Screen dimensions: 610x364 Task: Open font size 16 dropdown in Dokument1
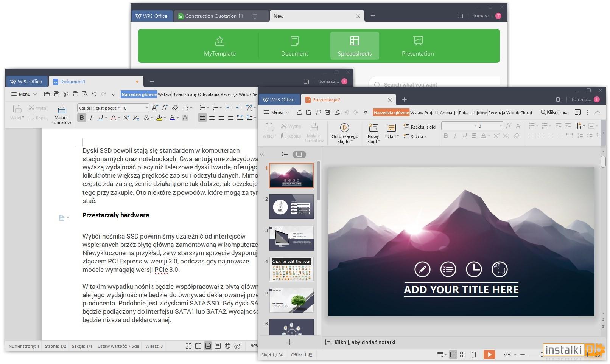[x=147, y=108]
